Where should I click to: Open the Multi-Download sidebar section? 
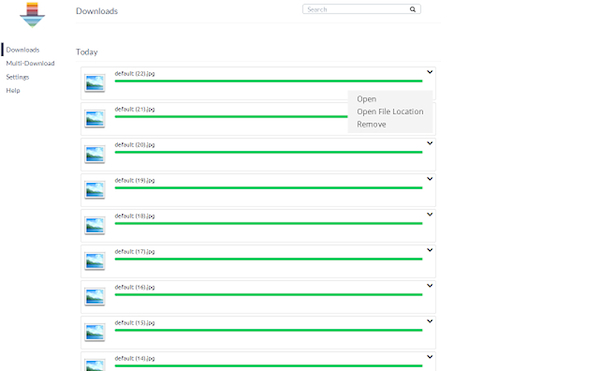(x=30, y=63)
